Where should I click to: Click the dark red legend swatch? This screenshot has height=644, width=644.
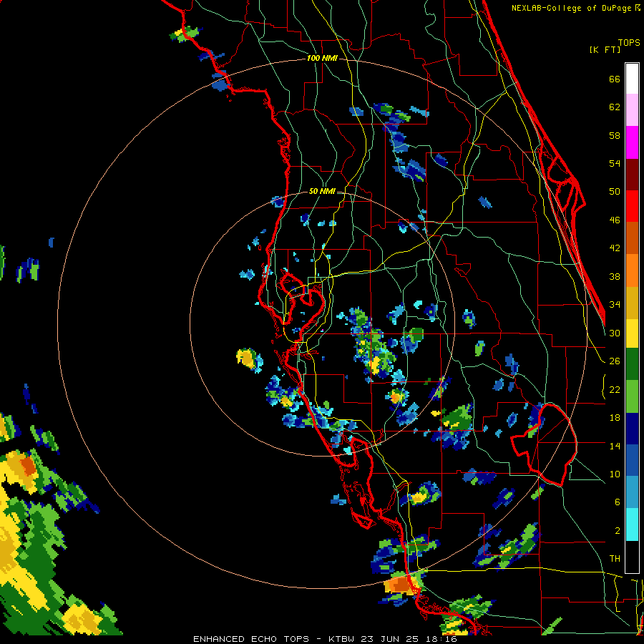coord(632,175)
